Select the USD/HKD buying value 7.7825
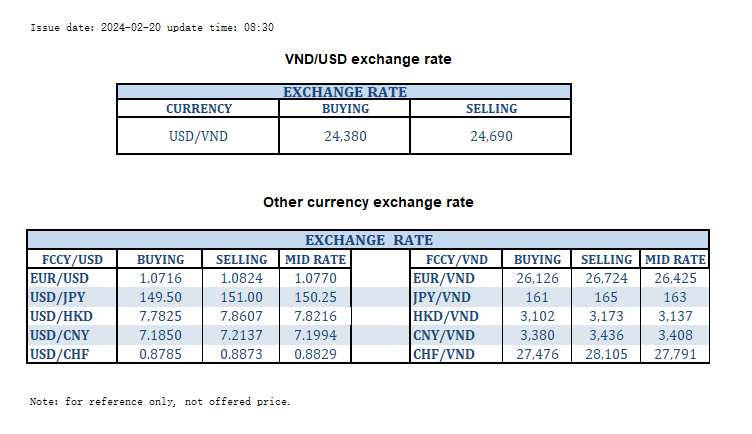Image resolution: width=752 pixels, height=434 pixels. (x=160, y=316)
